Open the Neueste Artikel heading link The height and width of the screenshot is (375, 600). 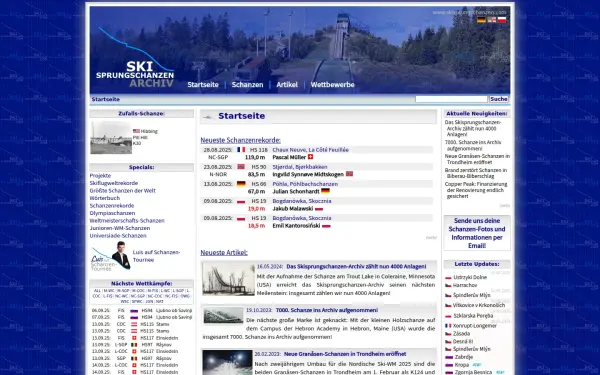pos(224,253)
